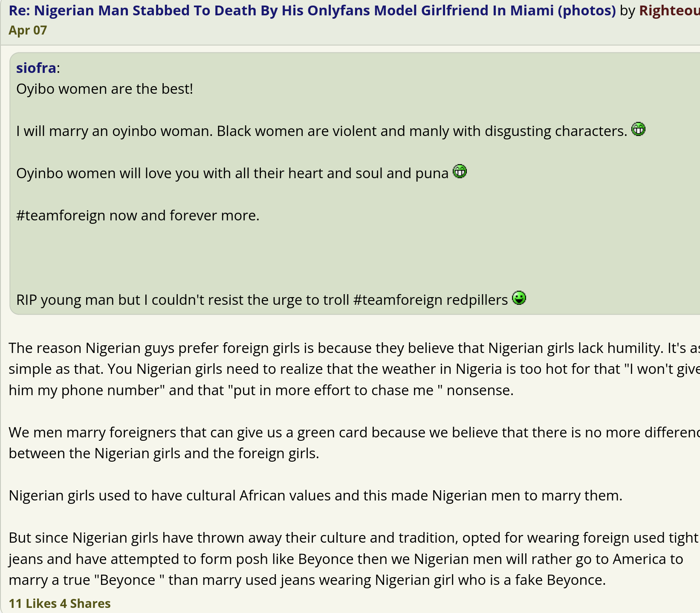Click the grin emoji after 'disgusting characters'
Image resolution: width=700 pixels, height=613 pixels.
(x=638, y=129)
